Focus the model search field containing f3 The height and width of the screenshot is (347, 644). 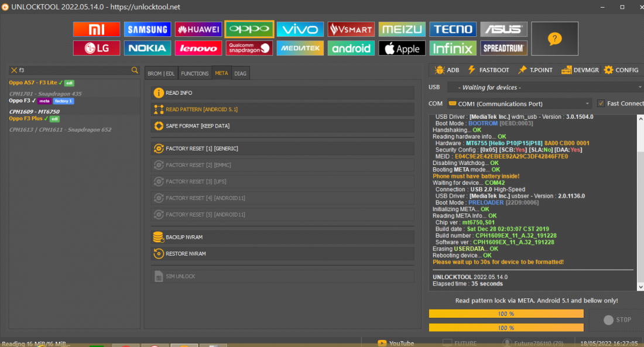[74, 70]
